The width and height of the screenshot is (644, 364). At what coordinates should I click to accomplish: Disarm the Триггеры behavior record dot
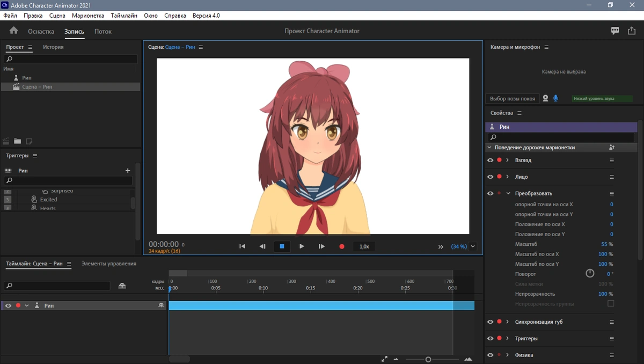(x=499, y=339)
